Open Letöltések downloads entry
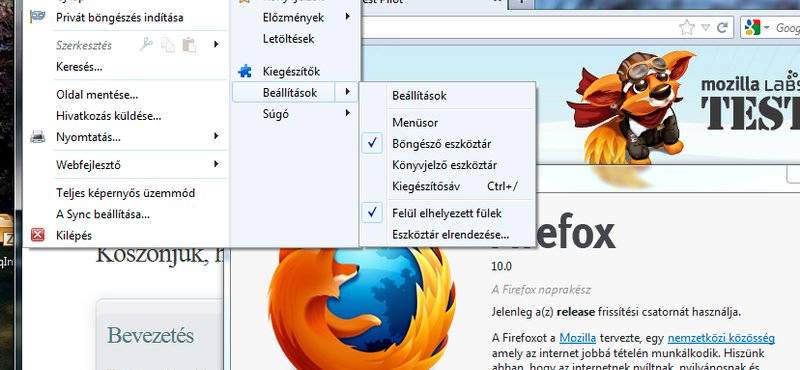Viewport: 800px width, 370px height. point(288,39)
